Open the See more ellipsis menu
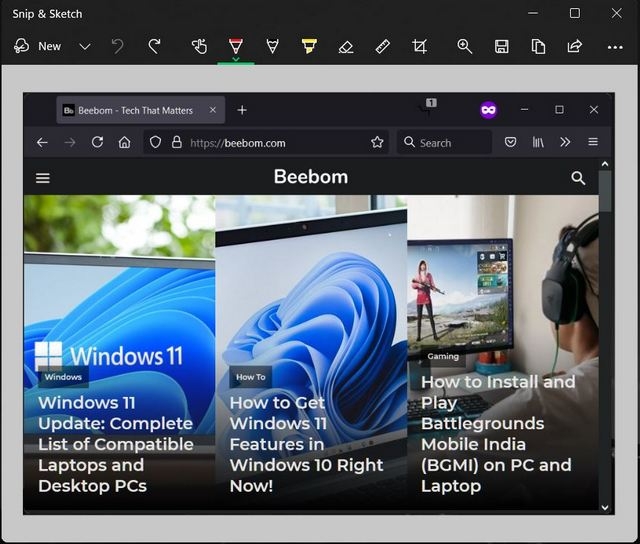This screenshot has height=544, width=640. 615,46
